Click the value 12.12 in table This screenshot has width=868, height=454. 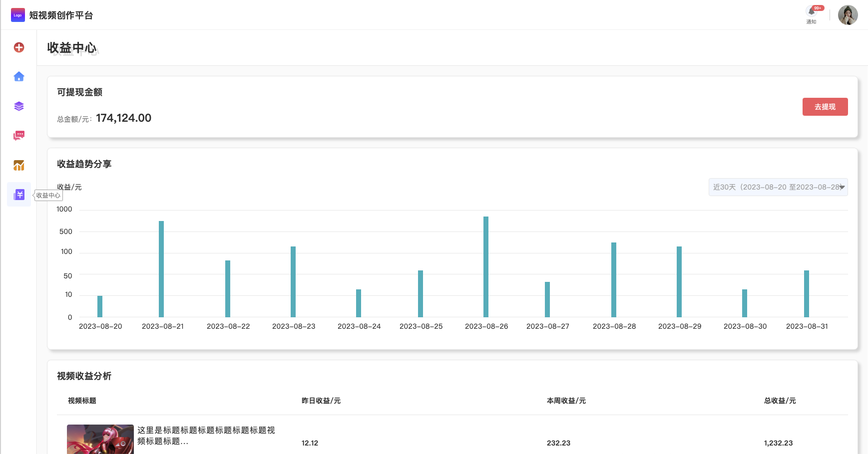[x=310, y=443]
